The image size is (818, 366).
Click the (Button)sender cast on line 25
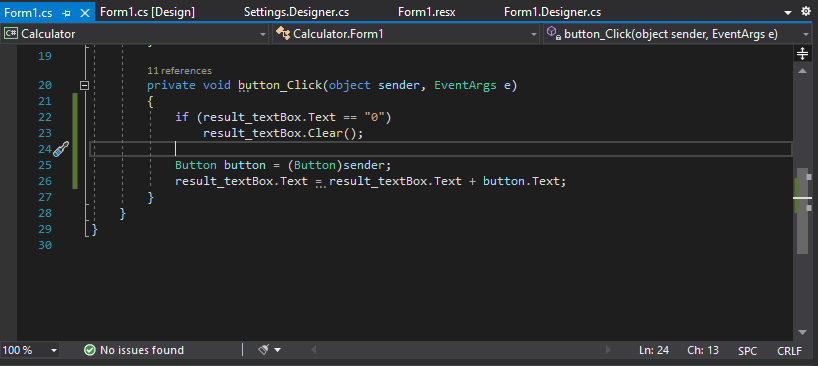(x=336, y=165)
